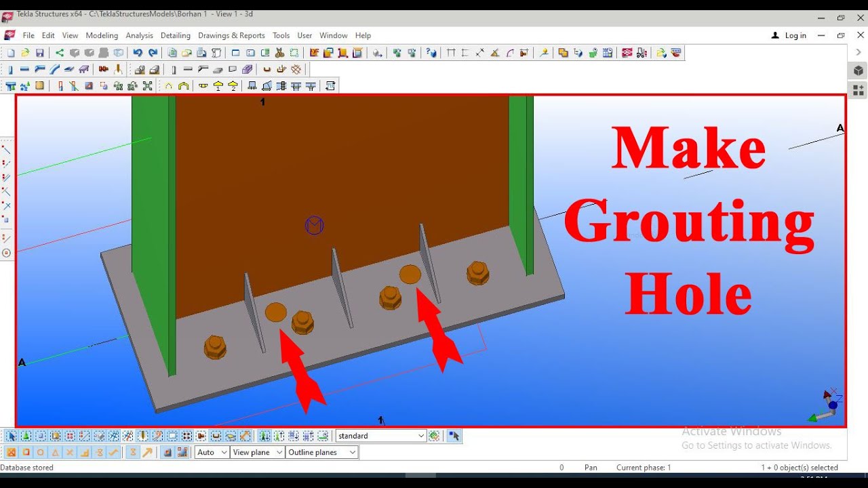This screenshot has height=488, width=868.
Task: Click the measure arc icon
Action: [x=510, y=53]
